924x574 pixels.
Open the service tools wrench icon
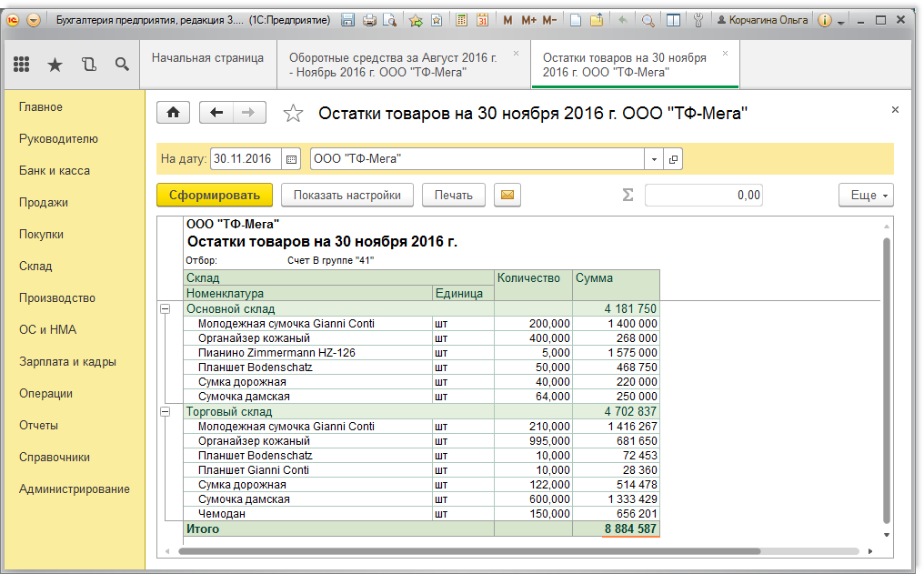click(698, 20)
